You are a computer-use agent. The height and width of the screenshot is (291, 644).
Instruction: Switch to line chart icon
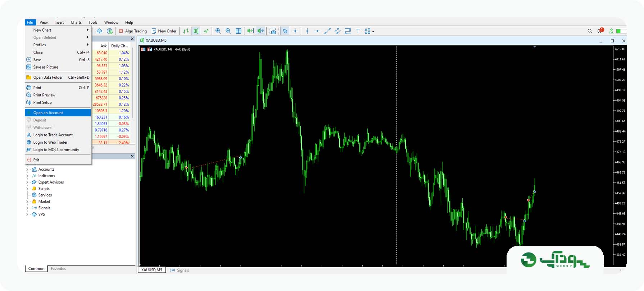click(x=206, y=31)
